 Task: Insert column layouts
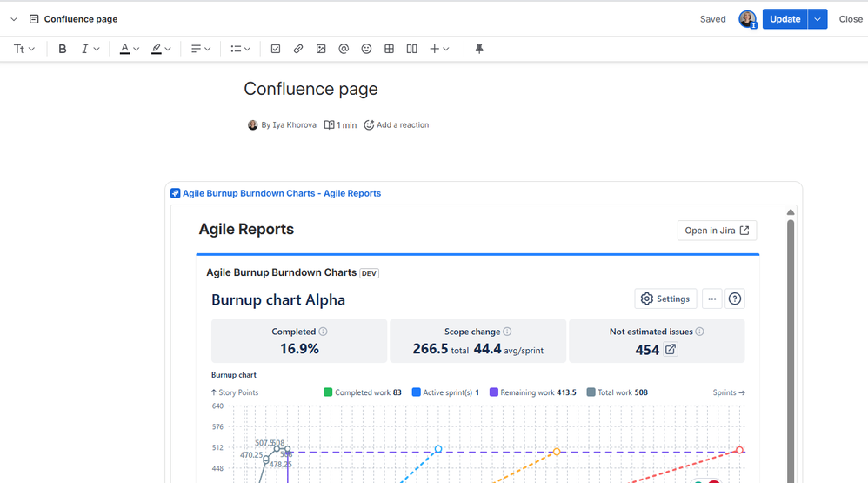coord(412,49)
